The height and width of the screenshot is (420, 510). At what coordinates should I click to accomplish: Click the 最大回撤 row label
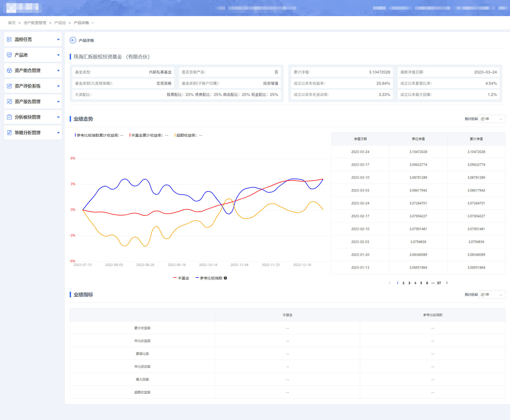pyautogui.click(x=142, y=380)
